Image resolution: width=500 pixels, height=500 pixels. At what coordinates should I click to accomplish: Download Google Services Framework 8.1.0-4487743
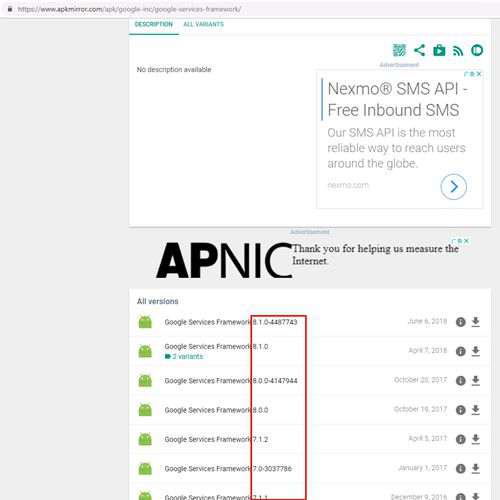pyautogui.click(x=476, y=322)
